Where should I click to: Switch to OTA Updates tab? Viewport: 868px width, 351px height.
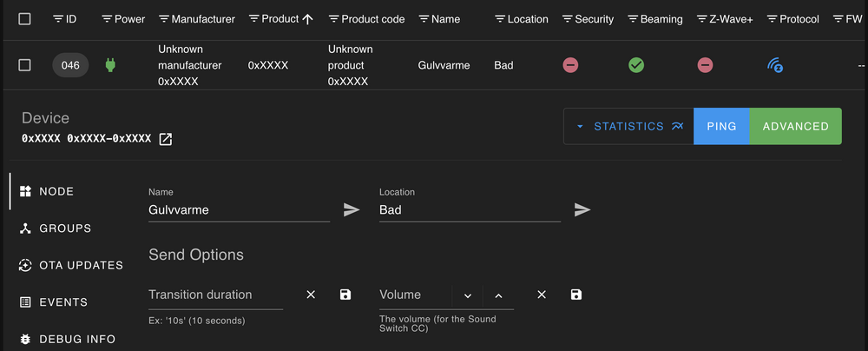[x=72, y=265]
